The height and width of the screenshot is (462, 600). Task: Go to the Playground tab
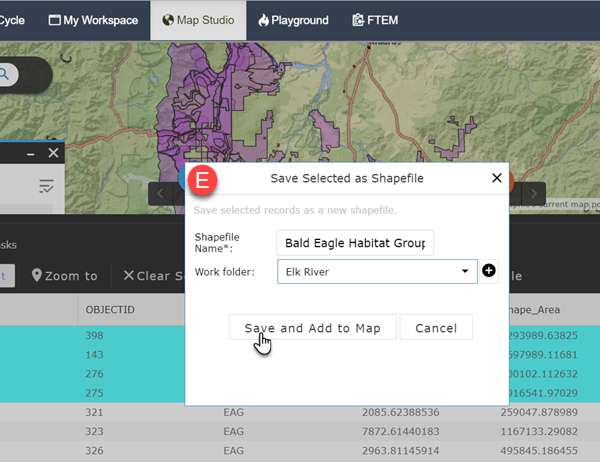(291, 19)
